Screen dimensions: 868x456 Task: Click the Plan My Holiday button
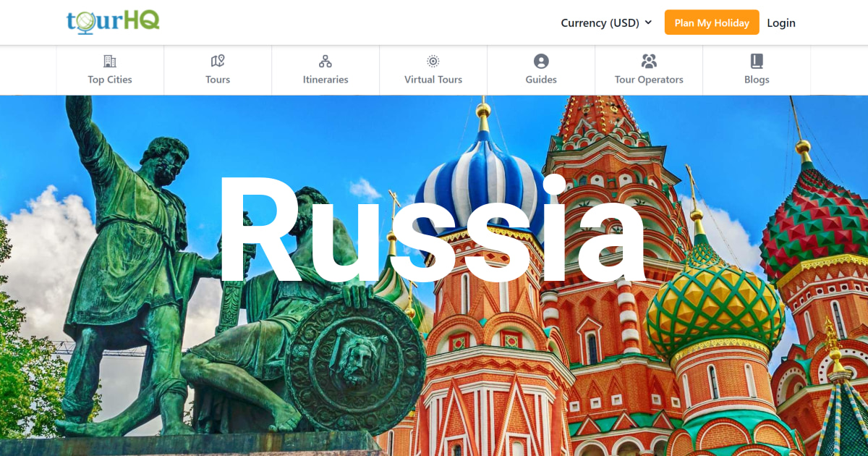(x=712, y=22)
